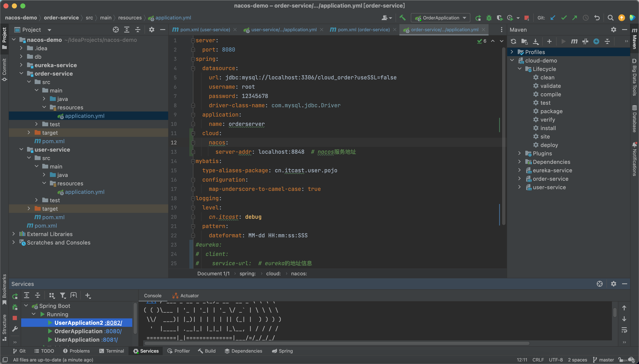
Task: Open the Terminal tool window button
Action: (x=112, y=351)
